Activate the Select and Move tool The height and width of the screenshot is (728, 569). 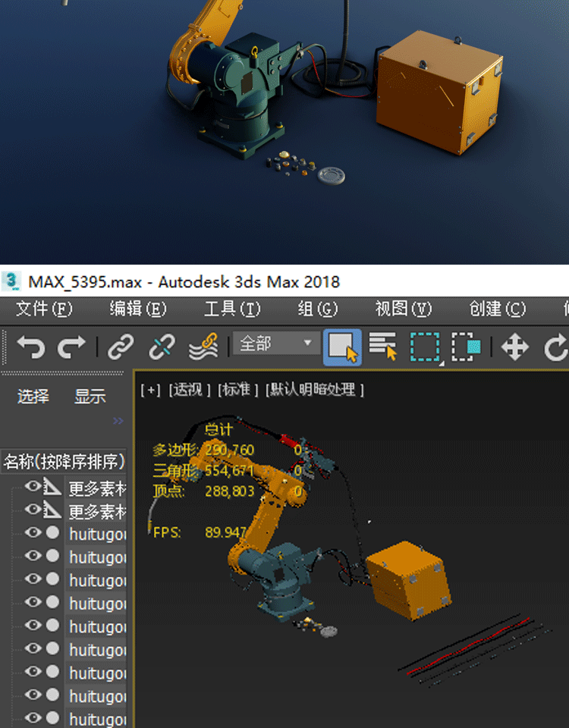click(514, 347)
